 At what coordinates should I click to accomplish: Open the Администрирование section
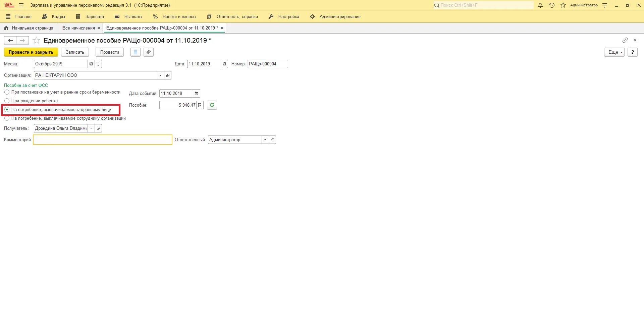[x=335, y=16]
